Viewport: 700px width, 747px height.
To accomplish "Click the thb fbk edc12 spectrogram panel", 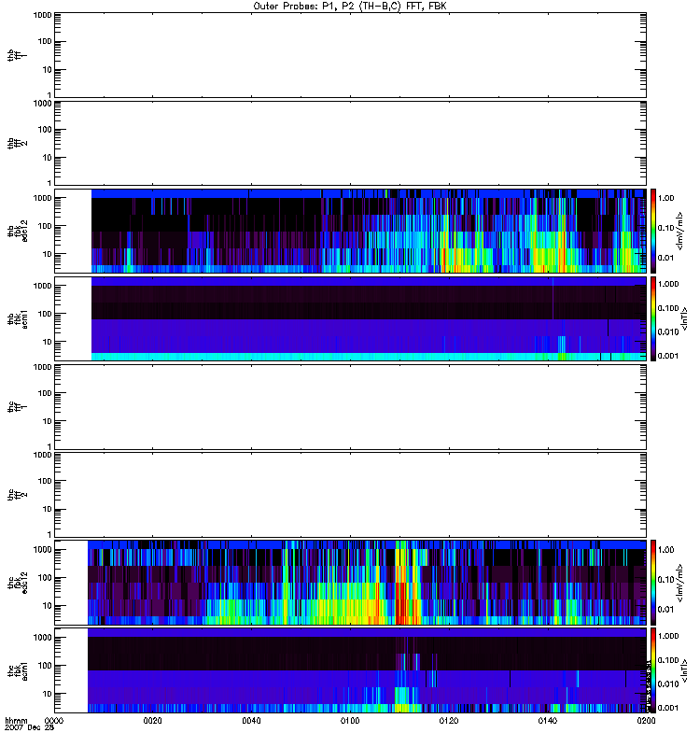I will (350, 231).
